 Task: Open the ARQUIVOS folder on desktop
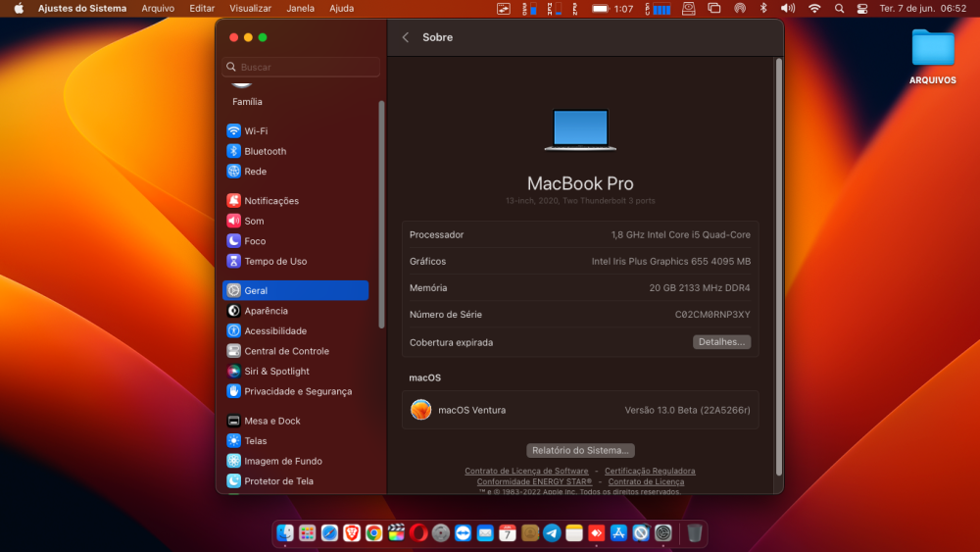[933, 56]
